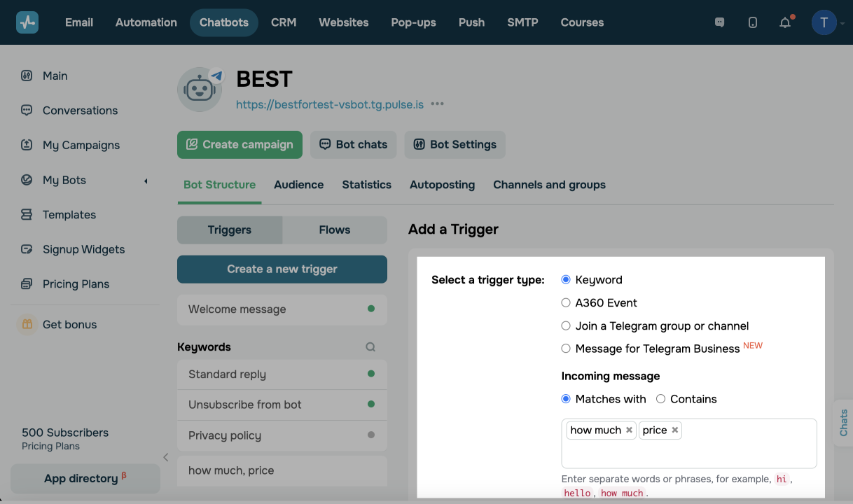Click the SendPulse logo icon
This screenshot has width=853, height=504.
[27, 22]
